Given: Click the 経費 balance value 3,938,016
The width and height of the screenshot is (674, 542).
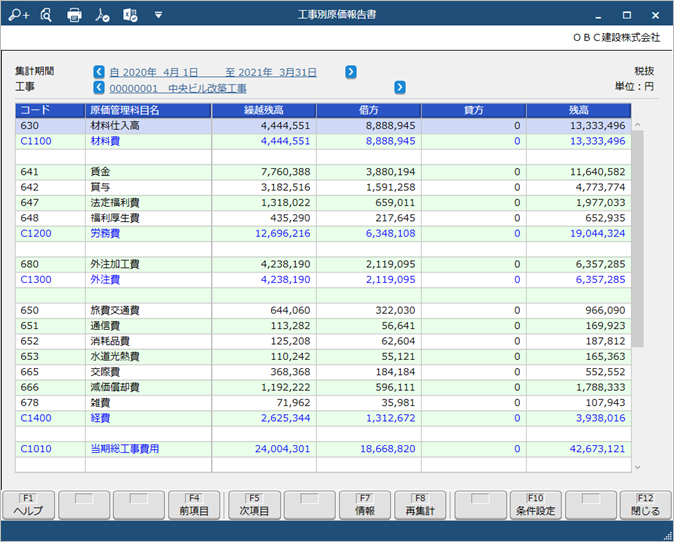Looking at the screenshot, I should point(600,418).
